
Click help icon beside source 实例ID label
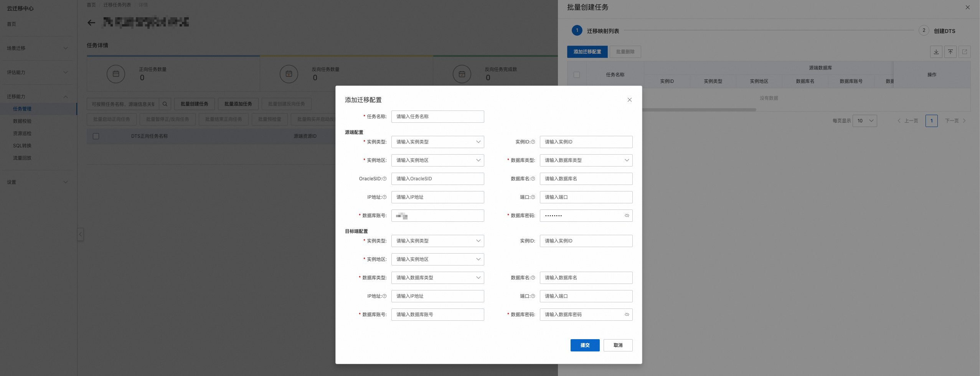click(533, 142)
